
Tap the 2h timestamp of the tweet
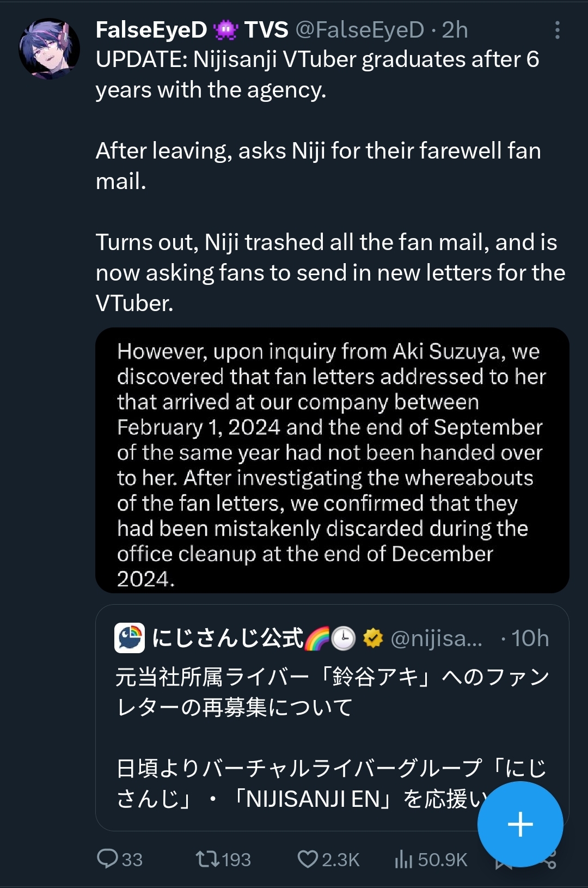pyautogui.click(x=455, y=30)
